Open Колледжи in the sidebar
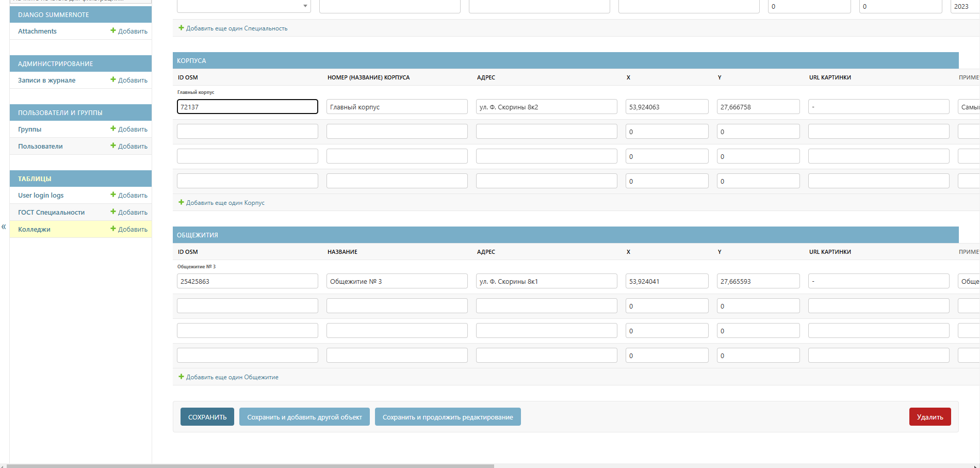The height and width of the screenshot is (468, 980). point(34,230)
